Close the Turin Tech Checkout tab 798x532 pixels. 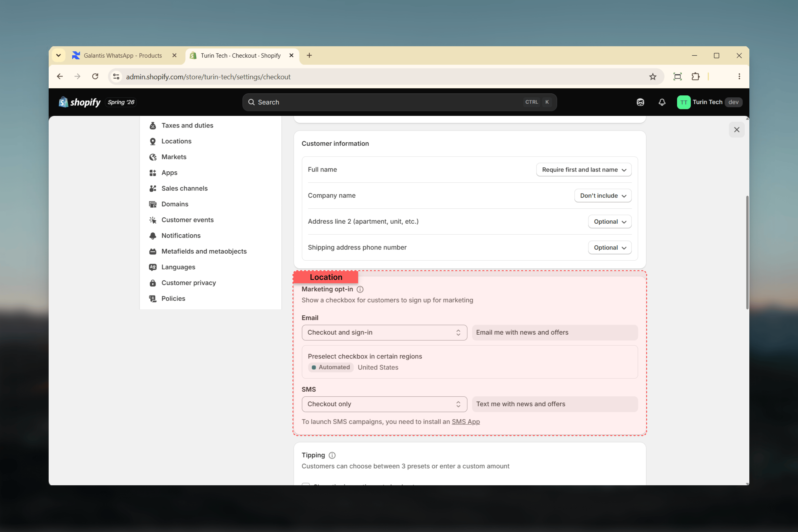click(291, 56)
